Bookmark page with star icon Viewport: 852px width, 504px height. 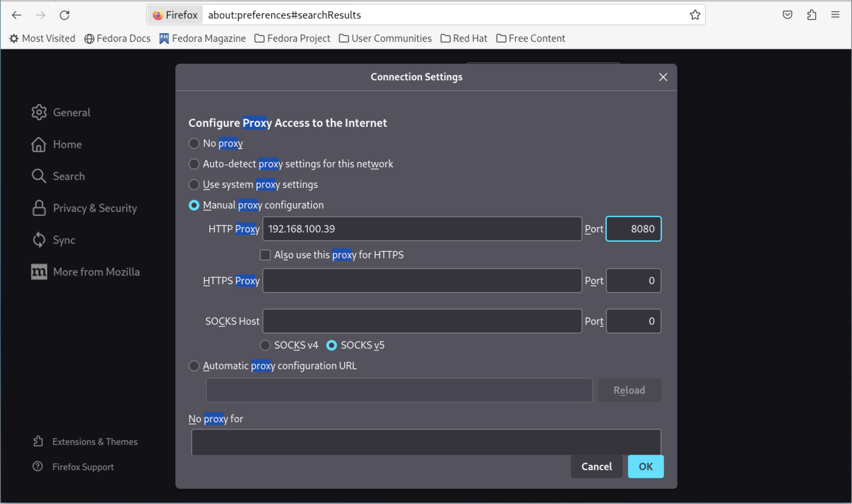[x=694, y=15]
